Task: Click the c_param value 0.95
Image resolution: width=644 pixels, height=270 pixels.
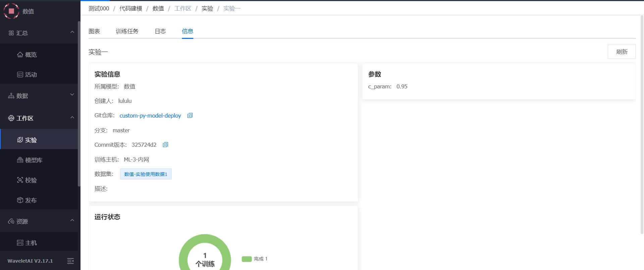Action: [402, 86]
